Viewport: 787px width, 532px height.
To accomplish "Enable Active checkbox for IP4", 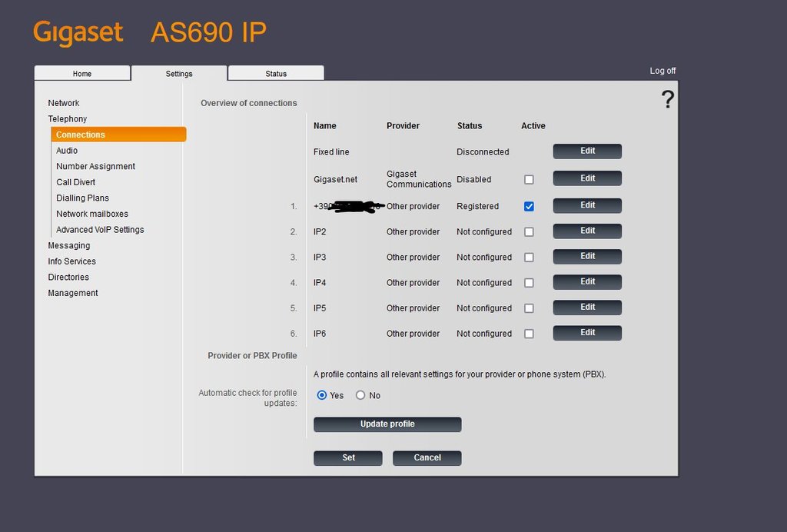I will (529, 283).
